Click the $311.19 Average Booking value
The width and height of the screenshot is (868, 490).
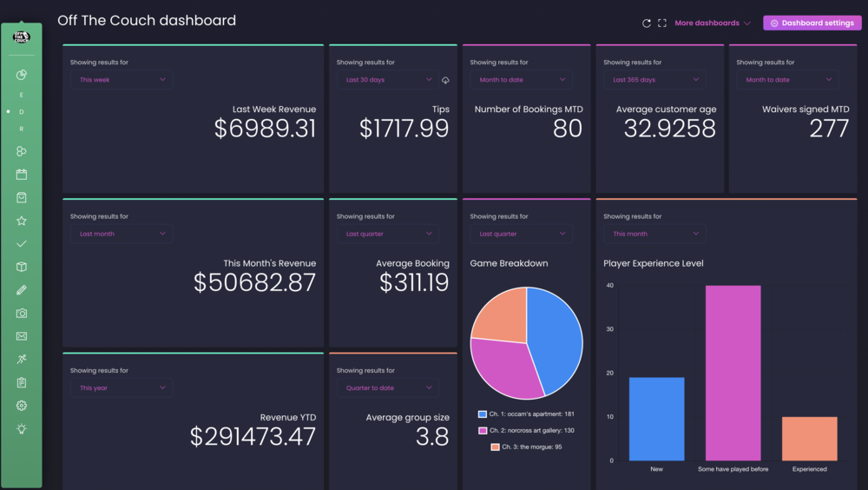coord(414,282)
